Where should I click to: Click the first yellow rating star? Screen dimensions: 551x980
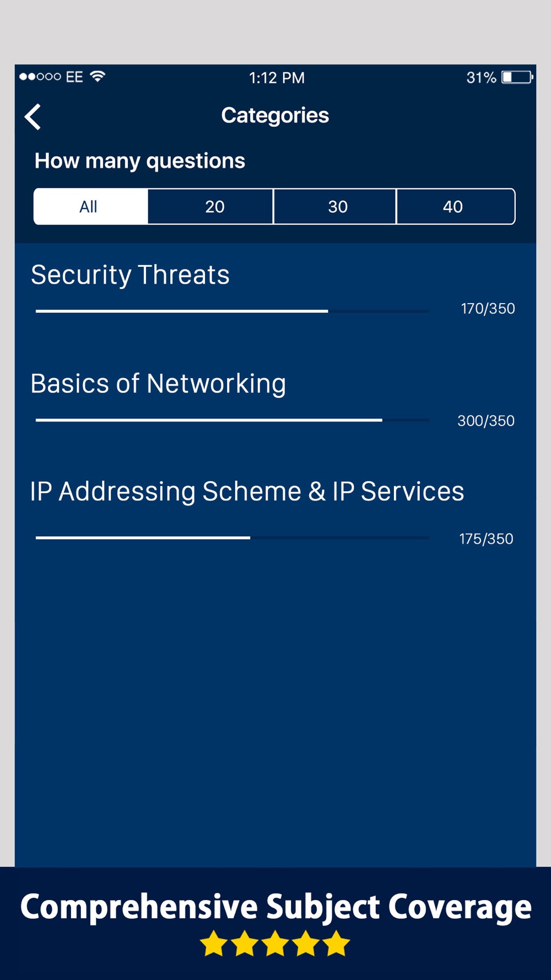213,944
